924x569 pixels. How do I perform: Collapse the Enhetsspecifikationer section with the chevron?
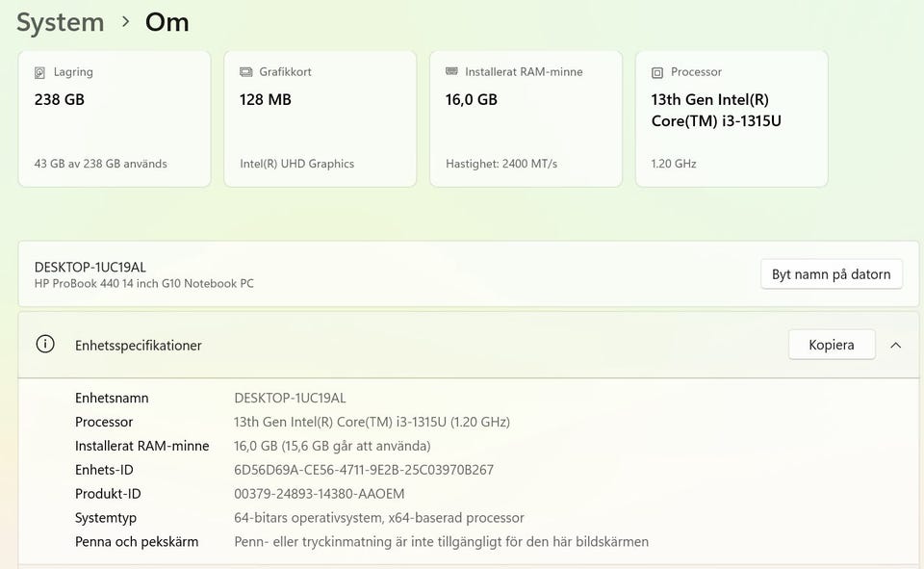(x=896, y=345)
